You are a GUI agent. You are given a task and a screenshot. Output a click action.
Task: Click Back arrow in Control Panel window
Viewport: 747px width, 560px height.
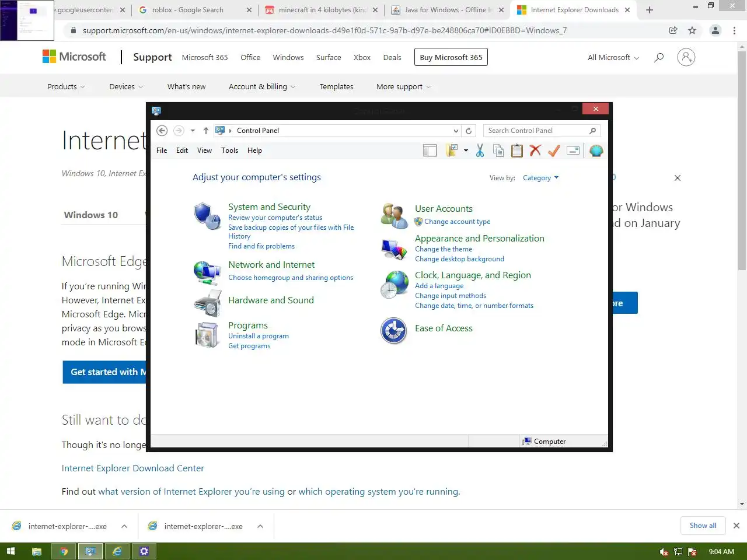(162, 131)
